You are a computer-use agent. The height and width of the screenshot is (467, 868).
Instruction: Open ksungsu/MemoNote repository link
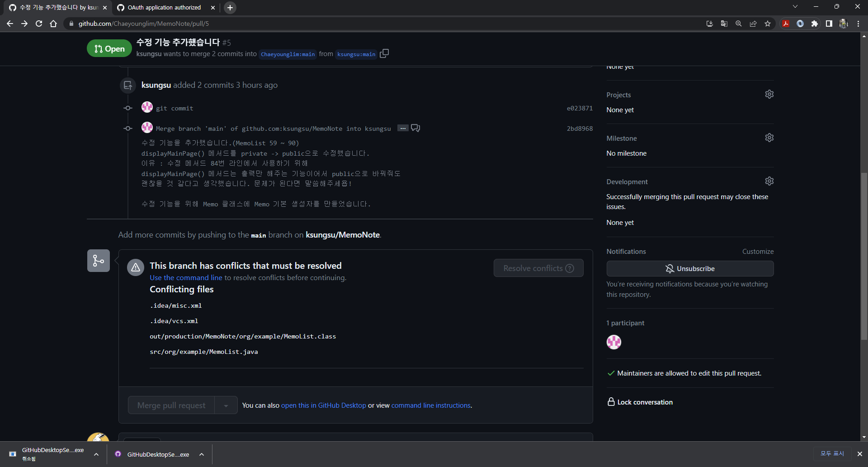[343, 235]
